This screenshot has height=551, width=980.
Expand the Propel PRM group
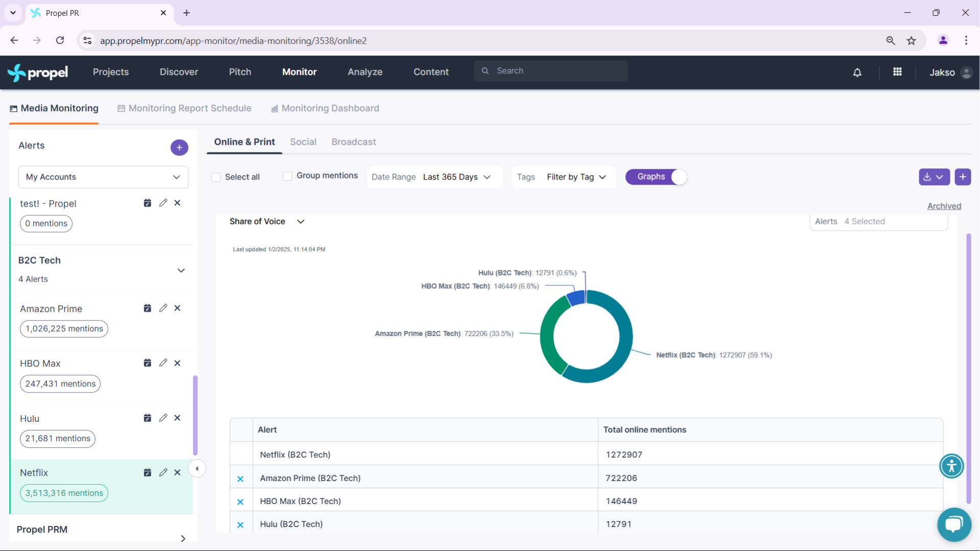coord(183,538)
